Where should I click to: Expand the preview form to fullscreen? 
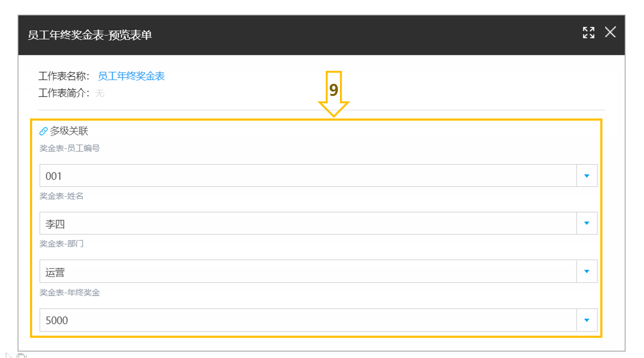tap(588, 32)
